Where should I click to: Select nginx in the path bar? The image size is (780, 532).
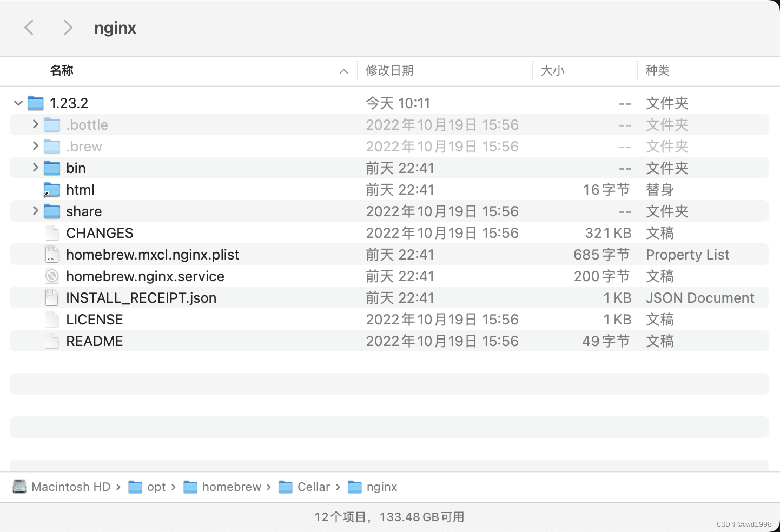click(x=382, y=487)
